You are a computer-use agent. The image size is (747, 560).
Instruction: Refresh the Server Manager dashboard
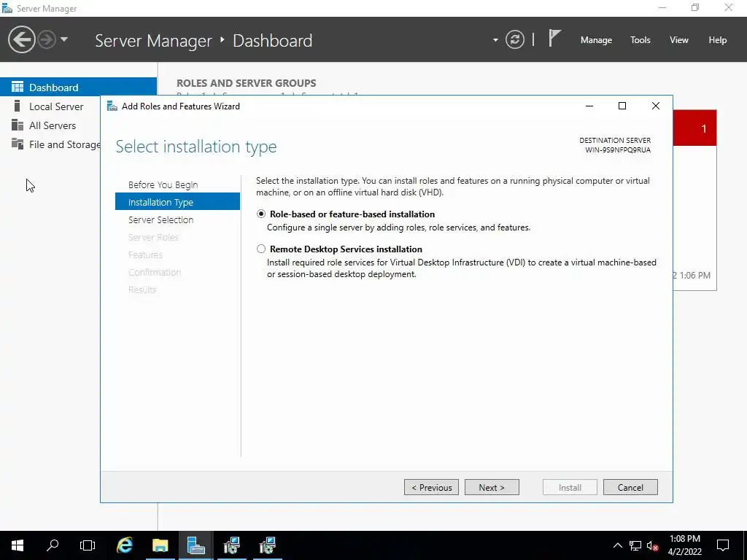coord(514,39)
